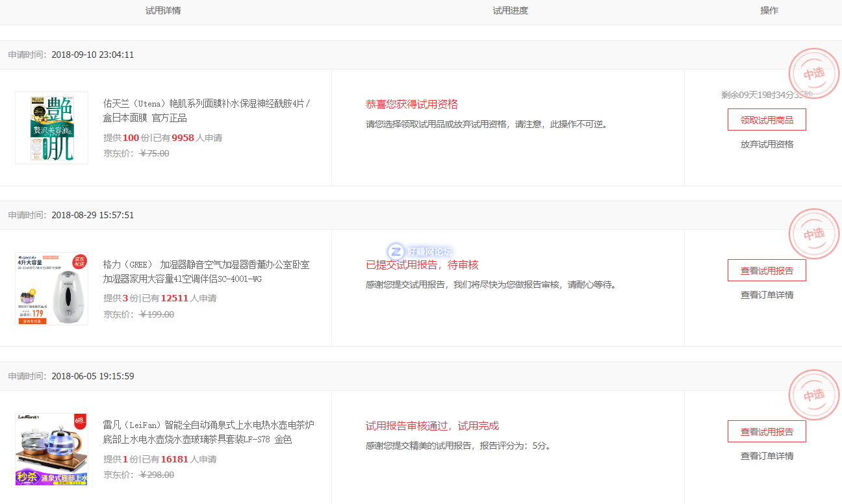Click the status 恭喜您获得试用资格
The width and height of the screenshot is (842, 504).
click(x=412, y=104)
